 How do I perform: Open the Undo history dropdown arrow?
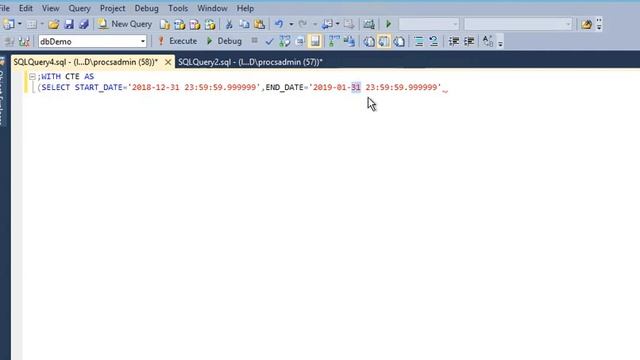pyautogui.click(x=291, y=24)
